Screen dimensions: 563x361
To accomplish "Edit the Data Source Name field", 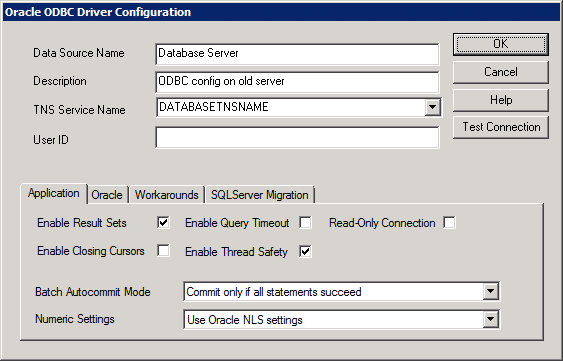I will pos(297,54).
